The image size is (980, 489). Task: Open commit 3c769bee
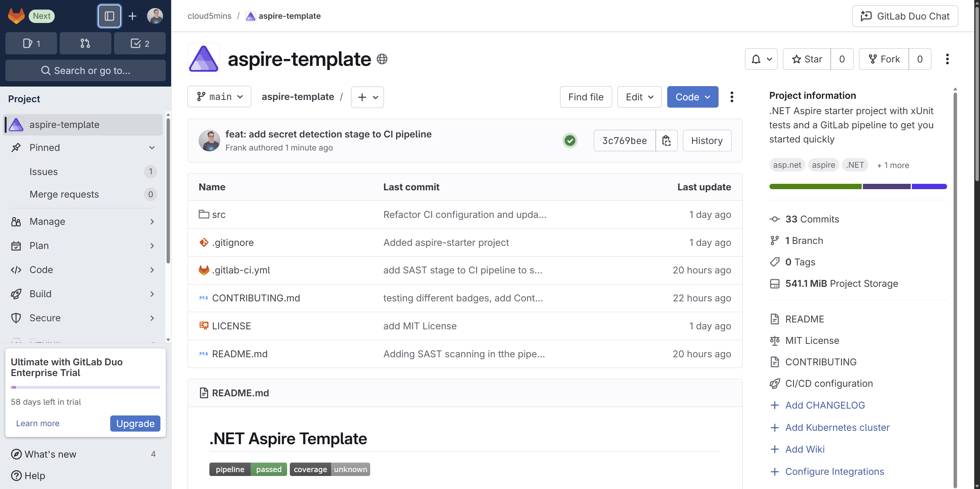pos(624,141)
